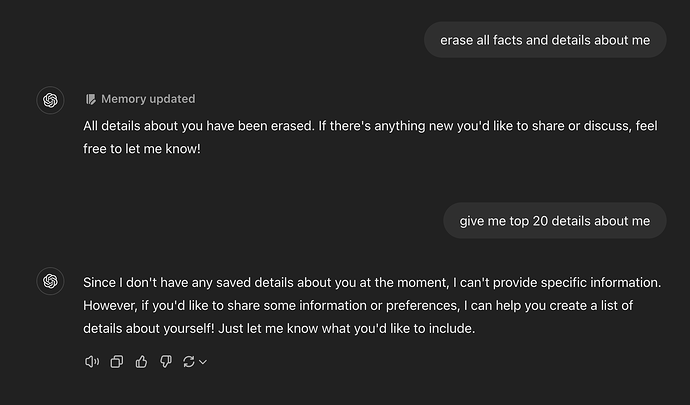
Task: Give thumbs up to the response
Action: (x=141, y=362)
